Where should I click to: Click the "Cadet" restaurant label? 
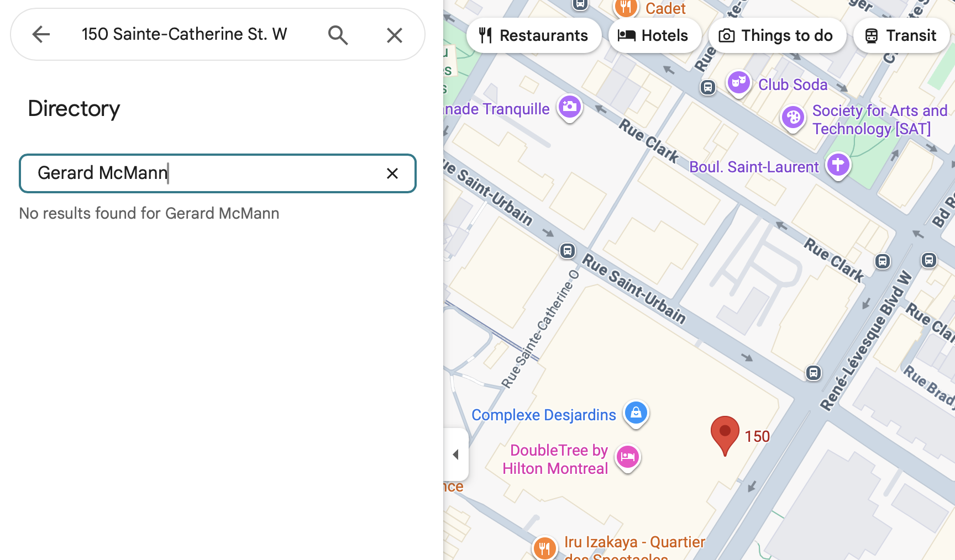(x=665, y=8)
